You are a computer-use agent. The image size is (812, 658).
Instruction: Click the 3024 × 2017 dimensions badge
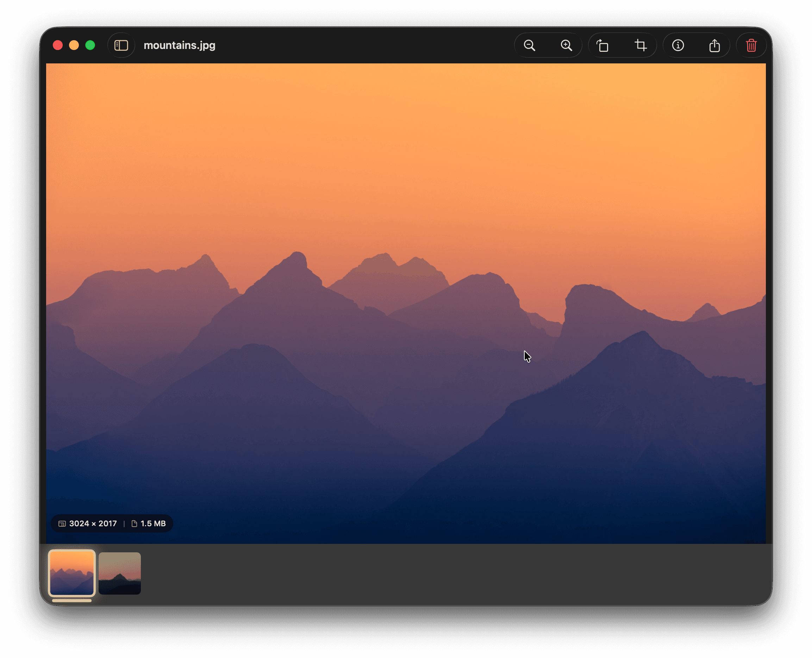93,523
